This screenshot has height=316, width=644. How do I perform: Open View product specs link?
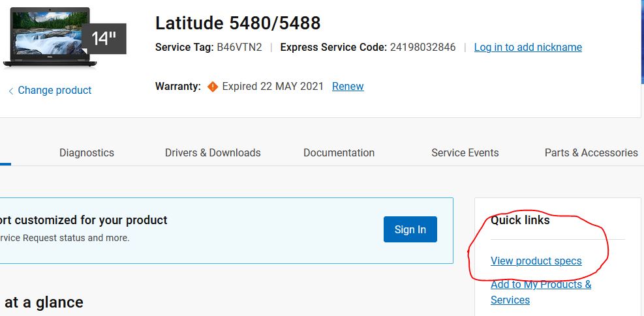536,261
